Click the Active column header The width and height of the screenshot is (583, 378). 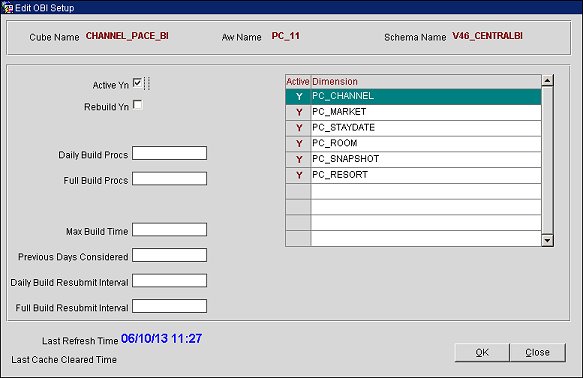(298, 81)
